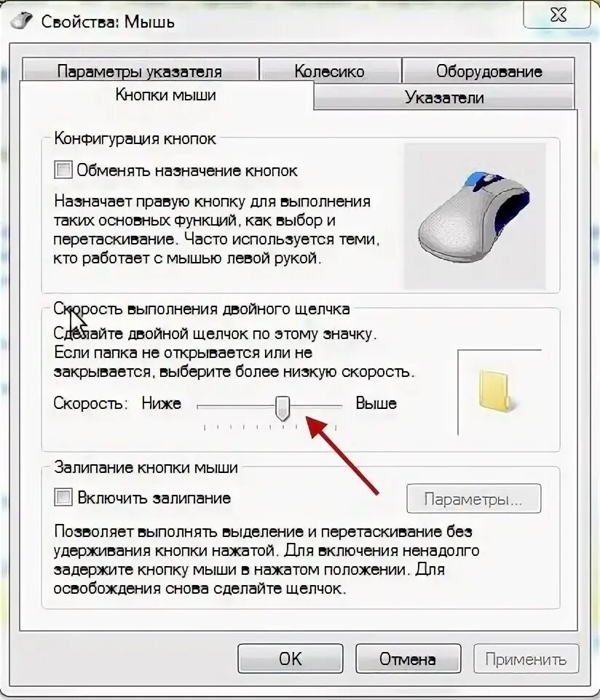
Task: Click the OK button
Action: click(291, 659)
